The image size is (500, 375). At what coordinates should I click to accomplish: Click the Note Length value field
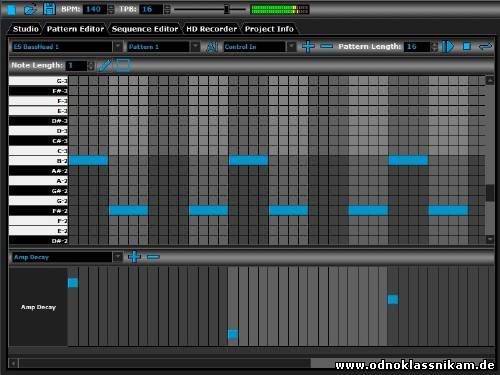point(76,66)
